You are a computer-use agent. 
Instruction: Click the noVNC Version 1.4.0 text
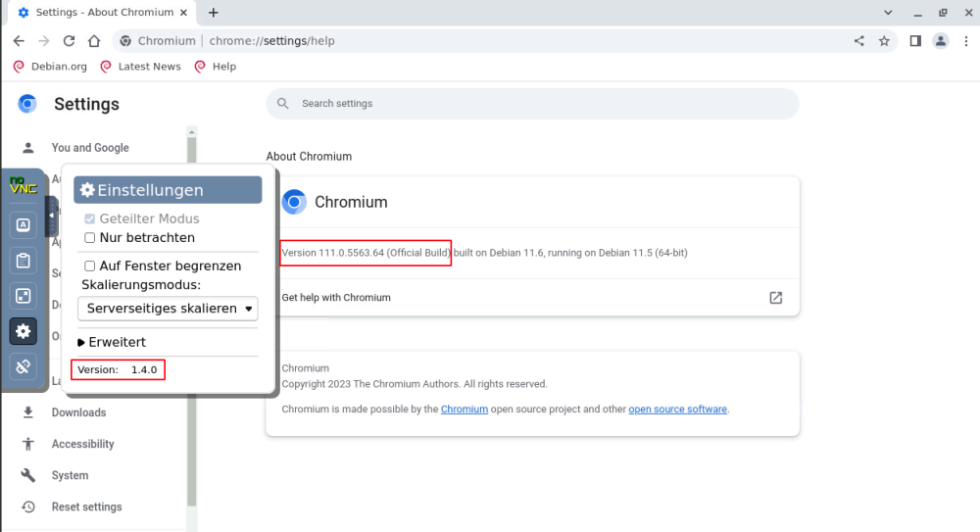tap(118, 369)
